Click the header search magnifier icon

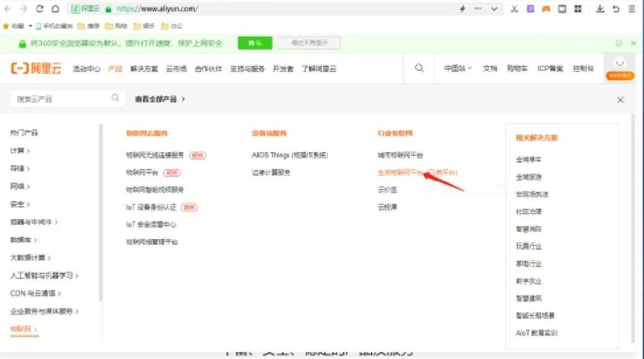tap(419, 68)
